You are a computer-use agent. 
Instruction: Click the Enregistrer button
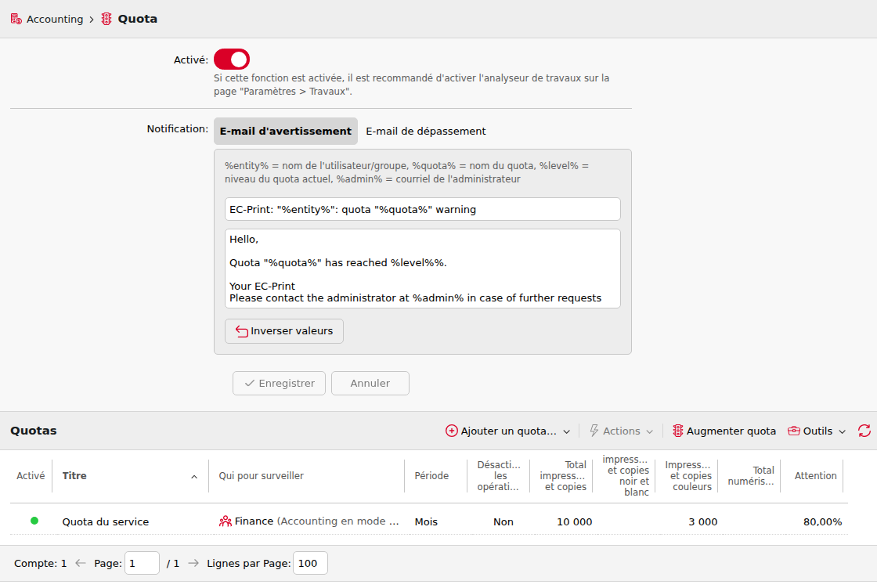tap(279, 383)
